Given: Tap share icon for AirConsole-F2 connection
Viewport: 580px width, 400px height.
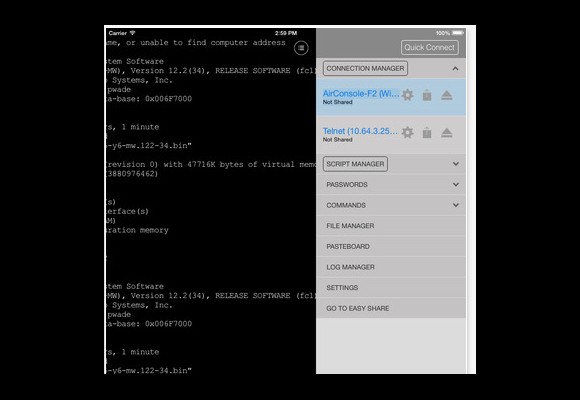Looking at the screenshot, I should pyautogui.click(x=427, y=95).
